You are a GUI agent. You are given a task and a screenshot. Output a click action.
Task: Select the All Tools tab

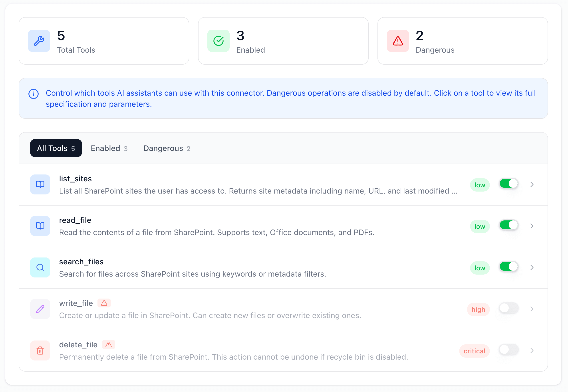56,148
